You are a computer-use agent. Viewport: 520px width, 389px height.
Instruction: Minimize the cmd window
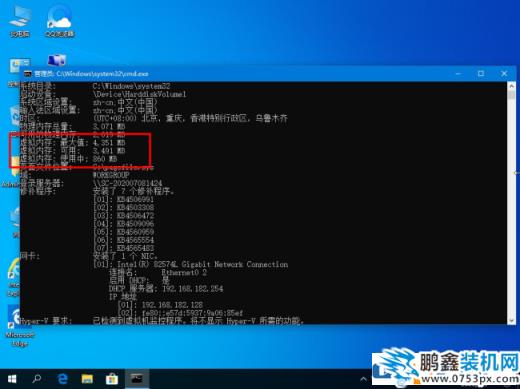click(x=458, y=74)
